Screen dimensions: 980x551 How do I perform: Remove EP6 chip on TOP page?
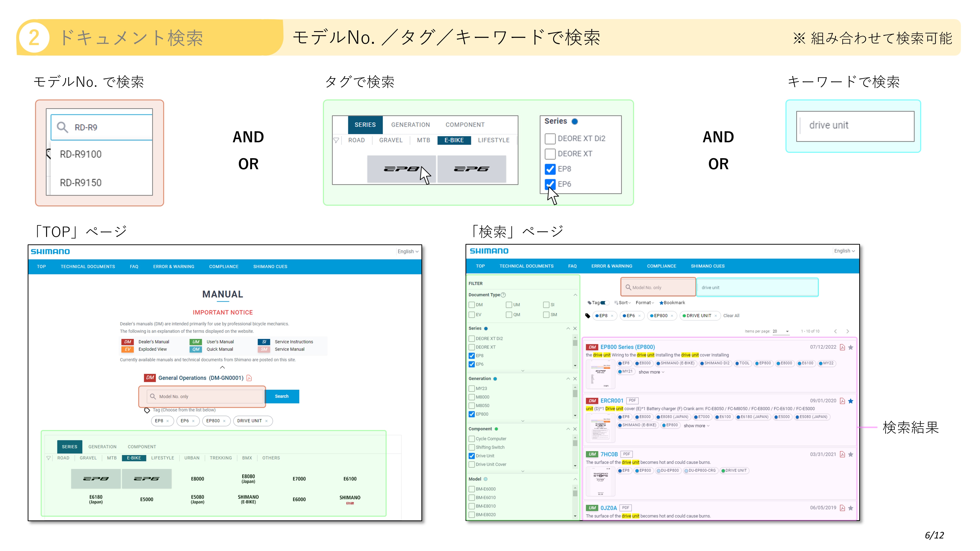tap(193, 421)
